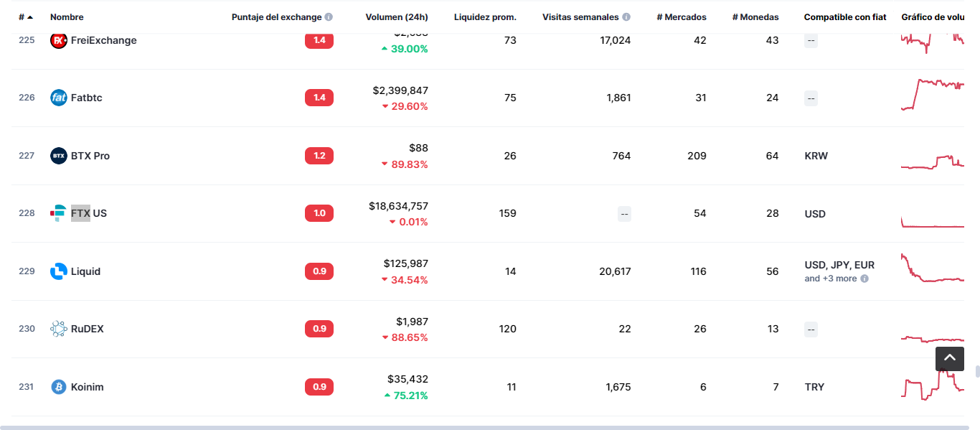Click info icon beside Puntaje del exchange

[329, 17]
